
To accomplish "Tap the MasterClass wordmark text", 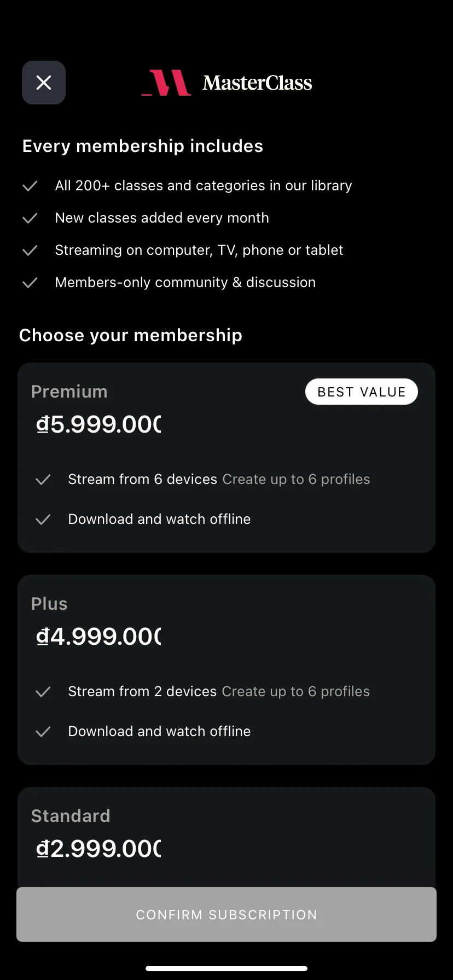I will (x=257, y=83).
